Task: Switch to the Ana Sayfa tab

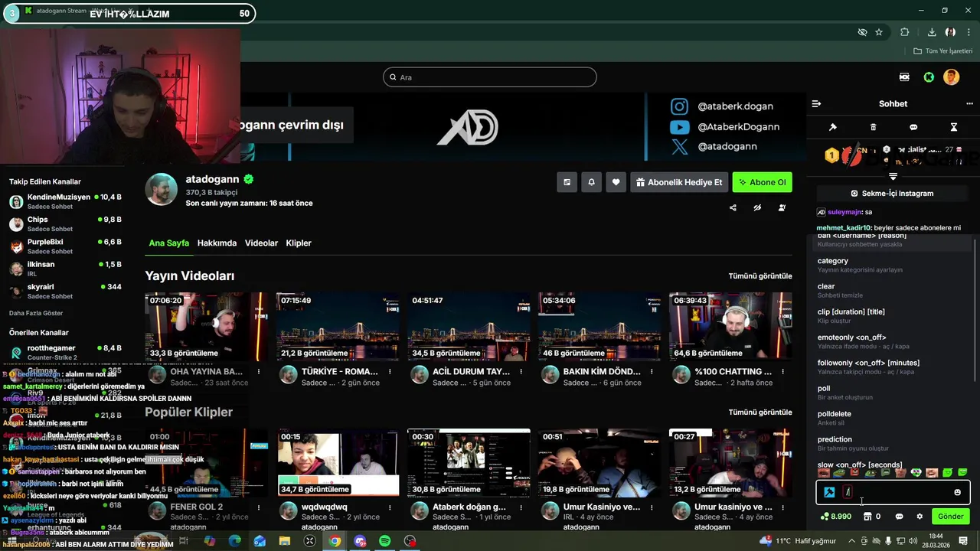Action: click(x=168, y=243)
